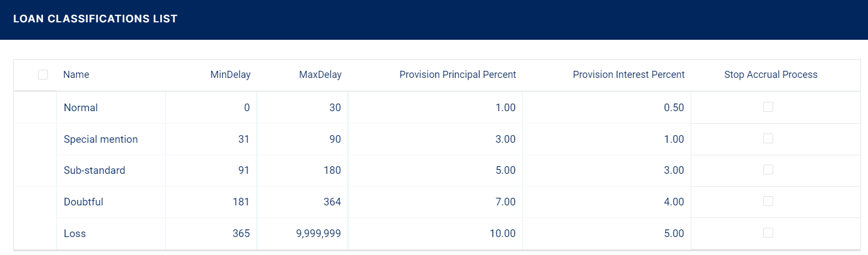Select the Loss classification name cell

(x=75, y=234)
